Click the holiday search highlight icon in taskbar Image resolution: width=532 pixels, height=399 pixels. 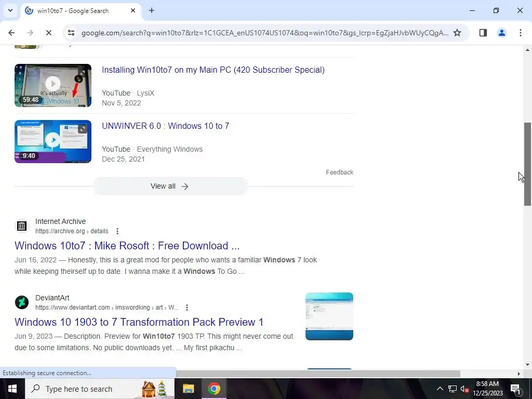pos(154,389)
